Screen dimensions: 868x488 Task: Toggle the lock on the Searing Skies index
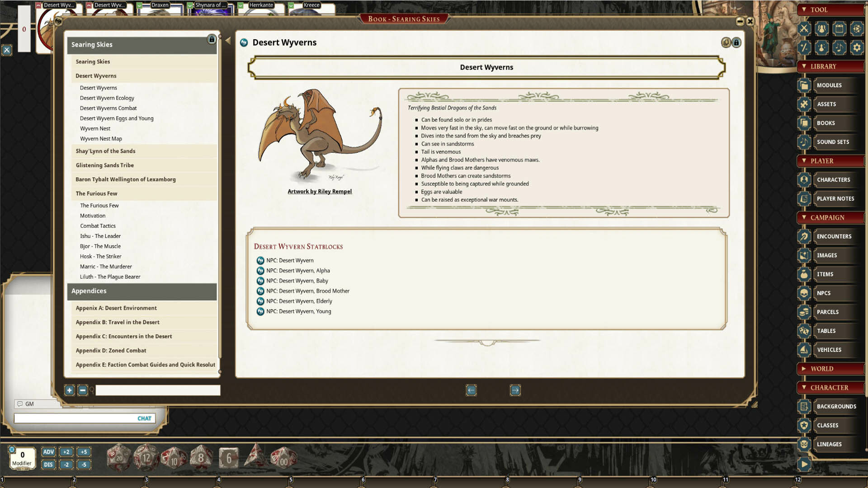click(212, 40)
